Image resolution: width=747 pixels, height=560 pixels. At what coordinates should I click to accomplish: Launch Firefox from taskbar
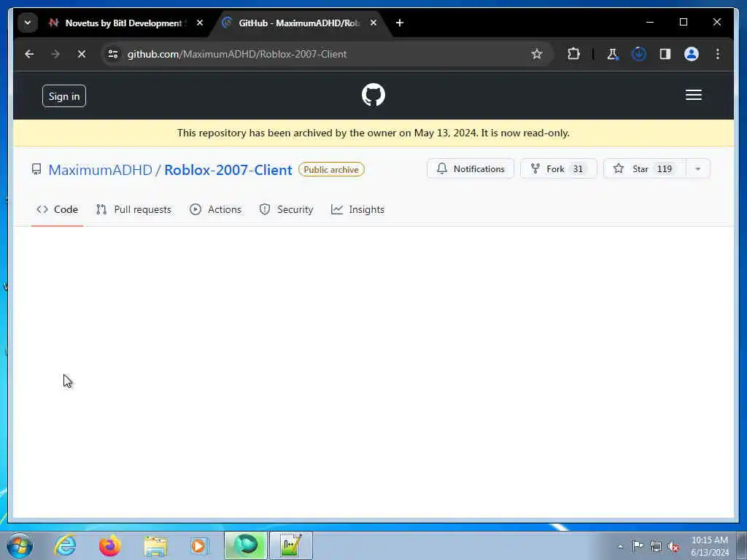[x=109, y=545]
